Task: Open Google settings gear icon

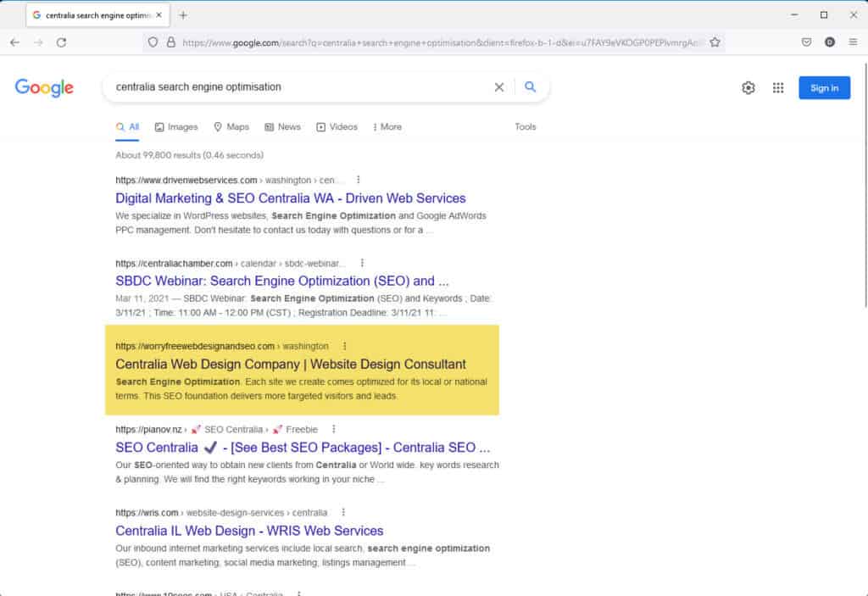Action: tap(748, 87)
